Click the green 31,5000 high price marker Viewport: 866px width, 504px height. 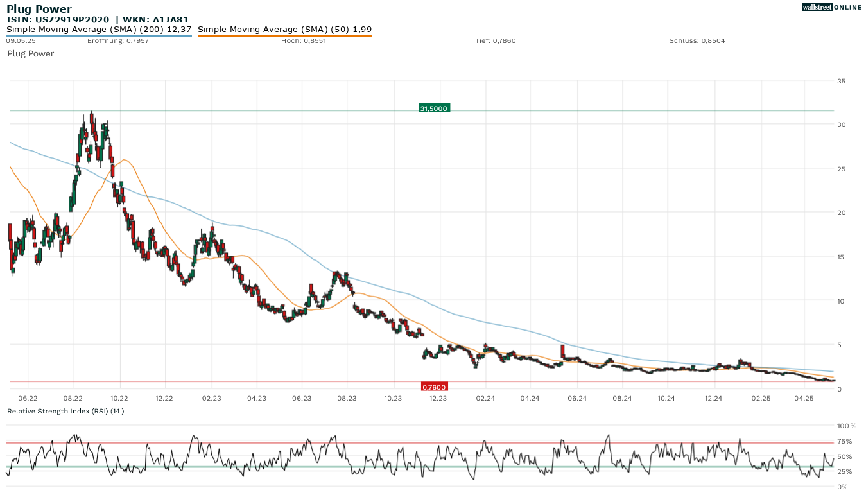coord(434,109)
